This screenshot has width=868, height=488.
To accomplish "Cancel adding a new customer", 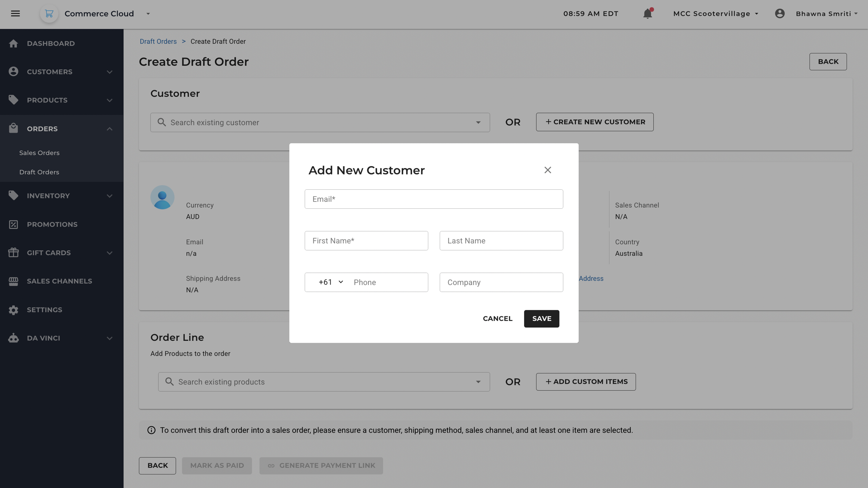I will 497,318.
